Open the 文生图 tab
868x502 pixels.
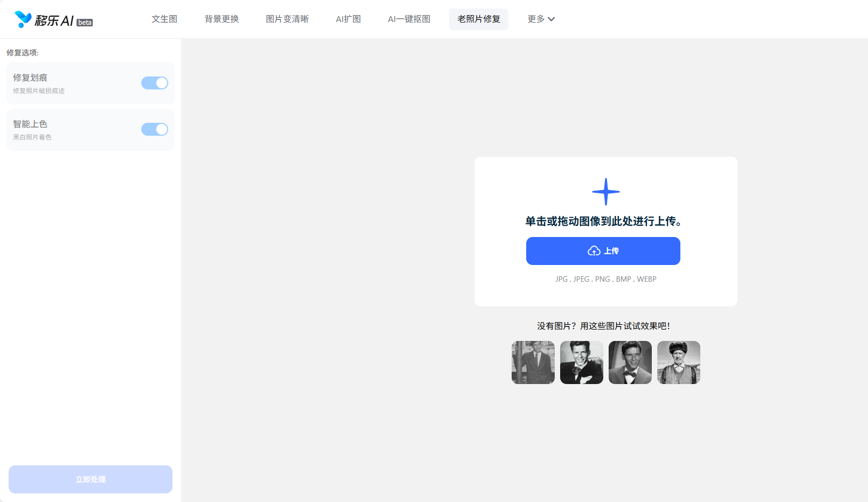click(164, 19)
